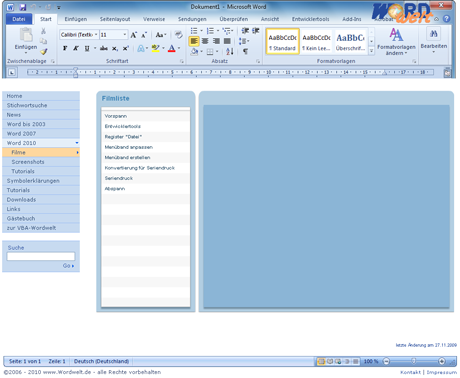This screenshot has width=460, height=378.
Task: Click the shrink font icon
Action: 144,35
